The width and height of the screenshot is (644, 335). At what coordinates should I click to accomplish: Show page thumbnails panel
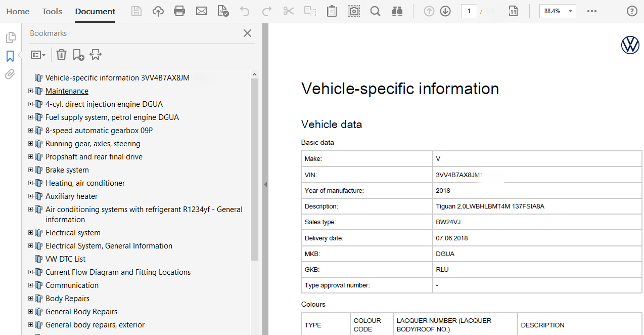pyautogui.click(x=10, y=37)
